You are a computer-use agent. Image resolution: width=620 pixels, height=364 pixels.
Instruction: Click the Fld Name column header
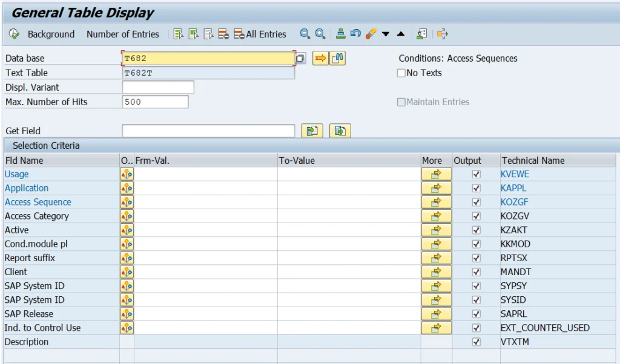(62, 161)
